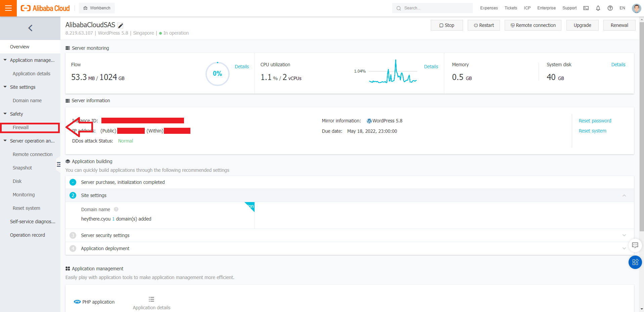Open the blue quick tools grid button
The width and height of the screenshot is (644, 312).
[635, 262]
